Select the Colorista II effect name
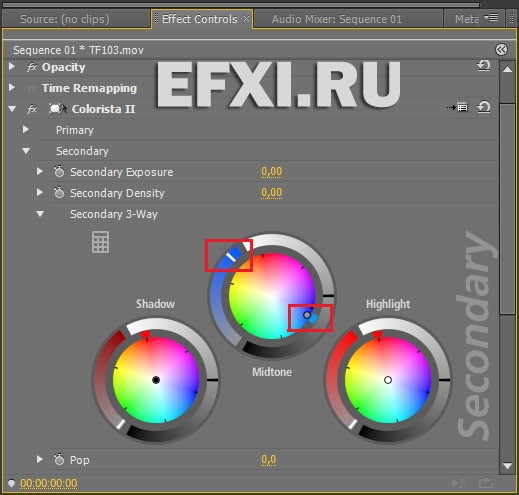Image resolution: width=519 pixels, height=495 pixels. [103, 109]
